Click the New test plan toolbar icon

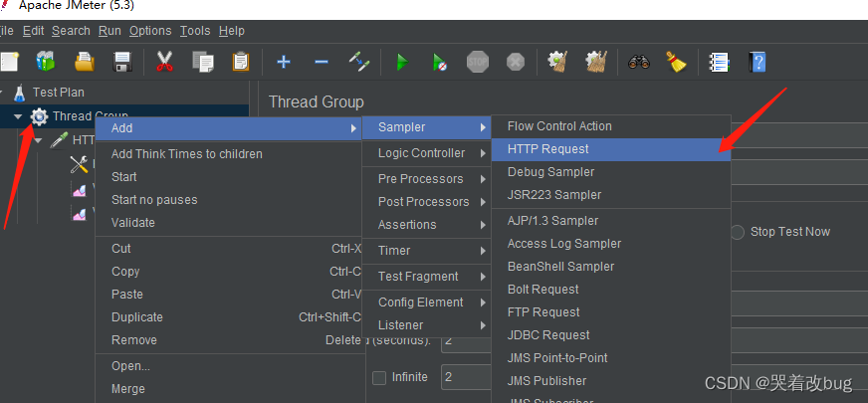(x=8, y=62)
